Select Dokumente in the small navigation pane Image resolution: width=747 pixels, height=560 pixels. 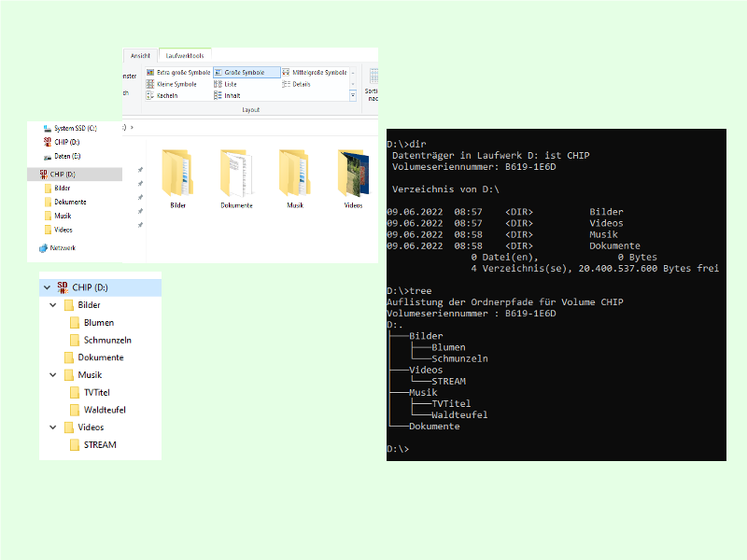pyautogui.click(x=65, y=202)
